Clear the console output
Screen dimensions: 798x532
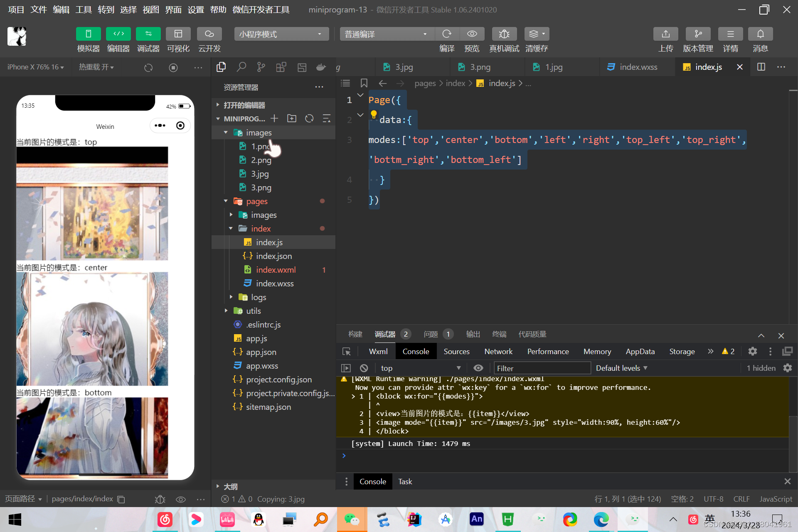[364, 368]
